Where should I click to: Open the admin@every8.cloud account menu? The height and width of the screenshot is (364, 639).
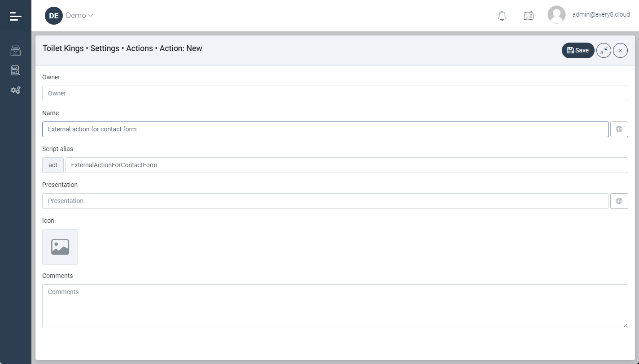[x=601, y=15]
